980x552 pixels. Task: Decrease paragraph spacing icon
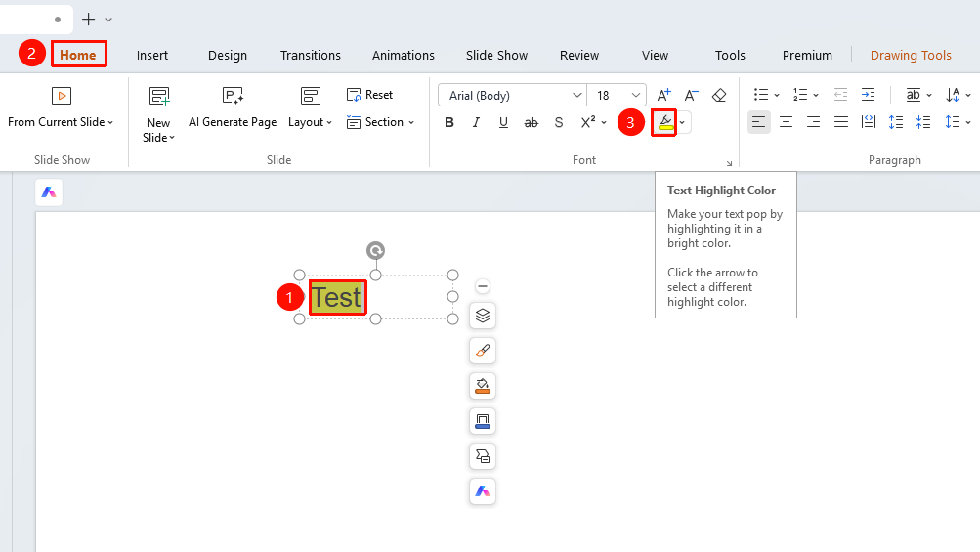(x=923, y=122)
